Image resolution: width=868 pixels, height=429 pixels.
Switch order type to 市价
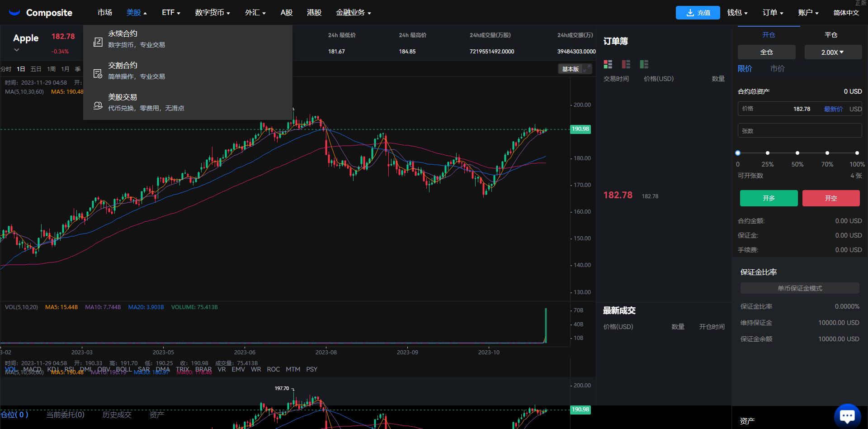point(778,69)
